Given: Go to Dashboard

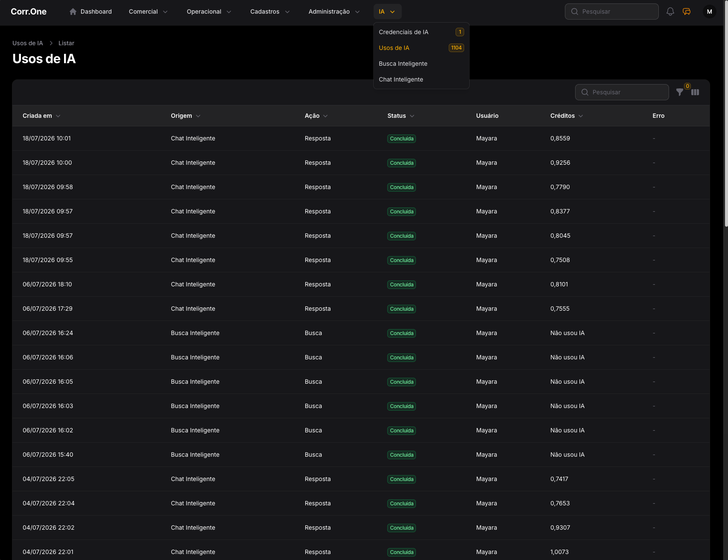Looking at the screenshot, I should [91, 12].
